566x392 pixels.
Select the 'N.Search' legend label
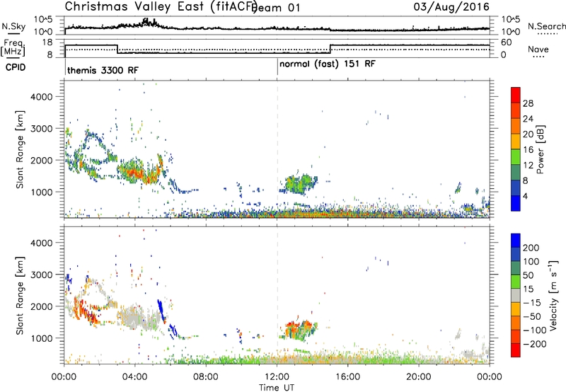[547, 26]
